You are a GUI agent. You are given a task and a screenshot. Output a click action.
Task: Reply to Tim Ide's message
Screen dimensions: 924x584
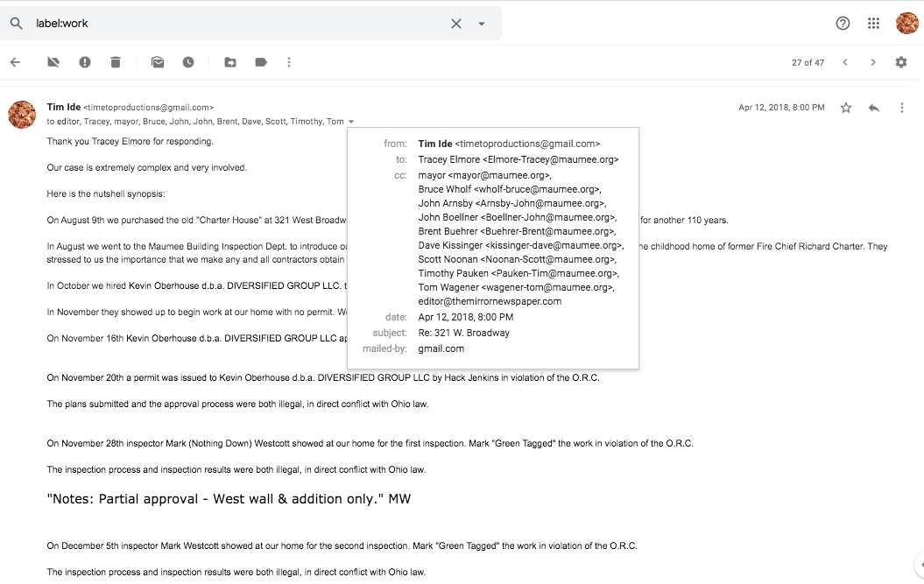coord(873,108)
